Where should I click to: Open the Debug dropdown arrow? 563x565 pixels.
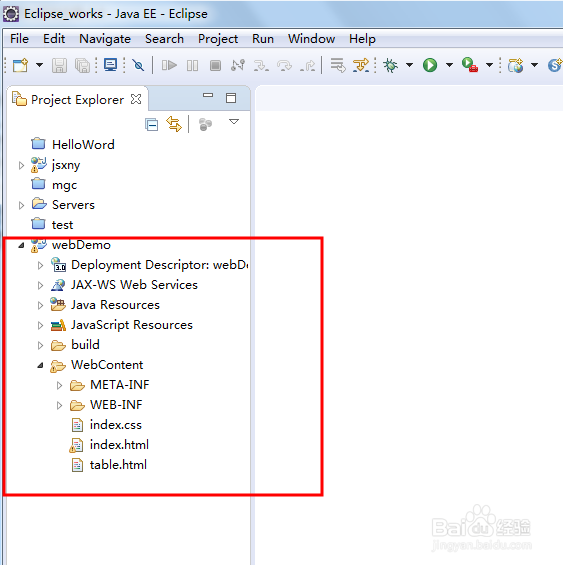tap(409, 65)
